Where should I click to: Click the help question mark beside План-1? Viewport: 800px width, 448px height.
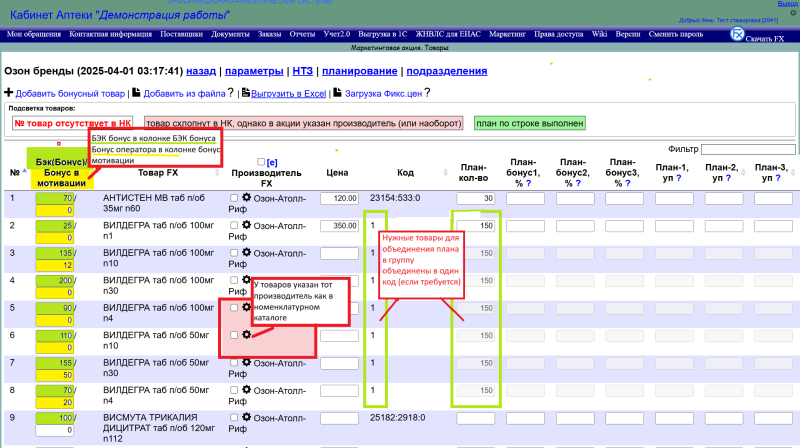click(x=678, y=178)
